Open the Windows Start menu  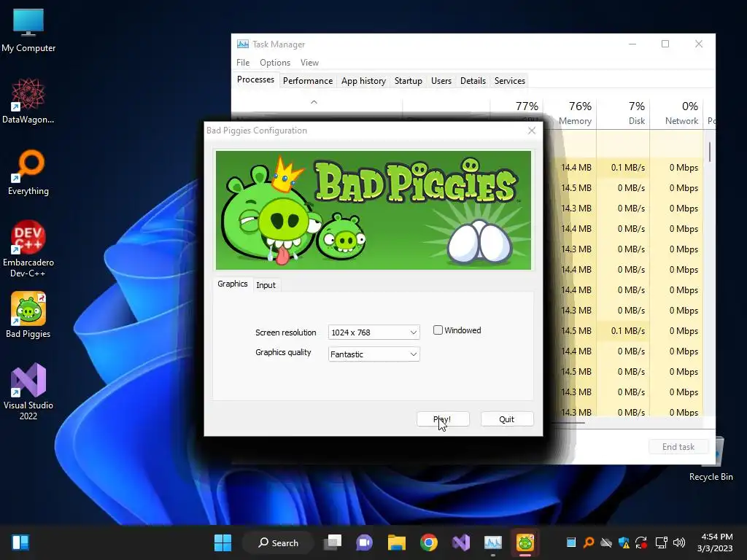coord(222,542)
